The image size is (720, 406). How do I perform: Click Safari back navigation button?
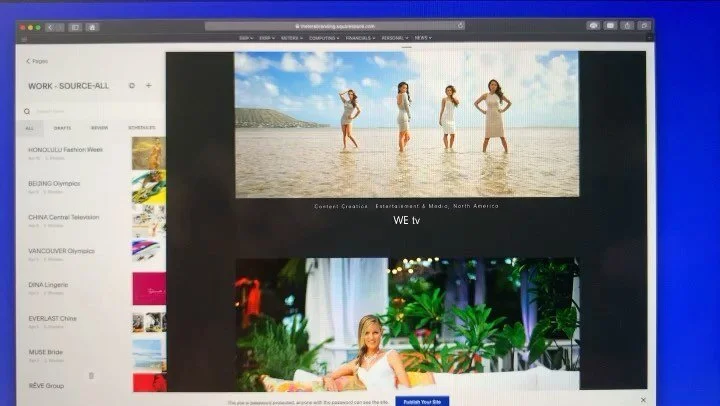(50, 28)
